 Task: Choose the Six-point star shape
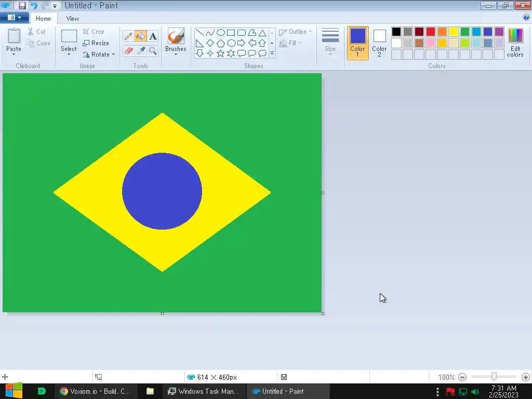231,54
